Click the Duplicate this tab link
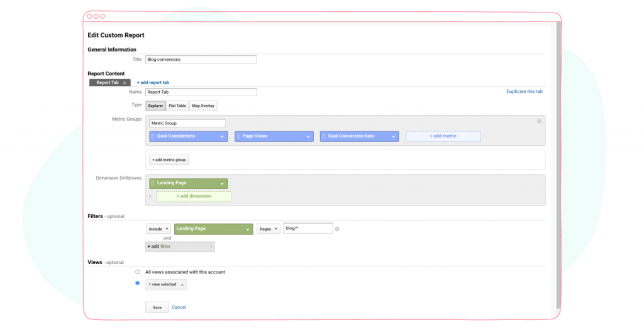The height and width of the screenshot is (330, 644). [x=525, y=92]
